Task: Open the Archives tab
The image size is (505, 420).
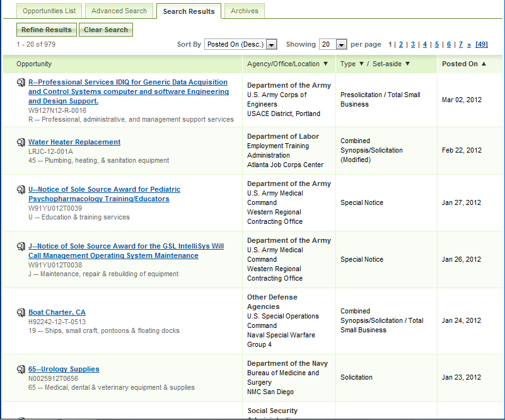Action: (x=245, y=11)
